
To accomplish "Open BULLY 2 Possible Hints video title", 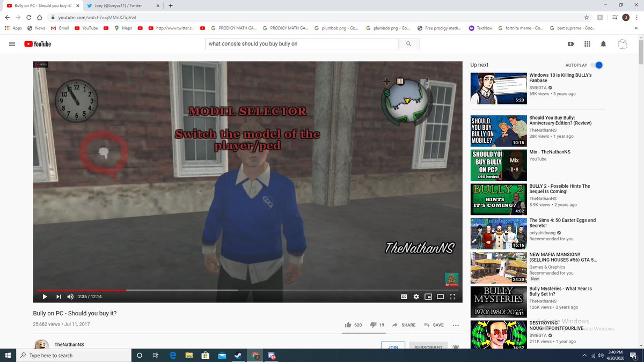I will click(x=560, y=189).
